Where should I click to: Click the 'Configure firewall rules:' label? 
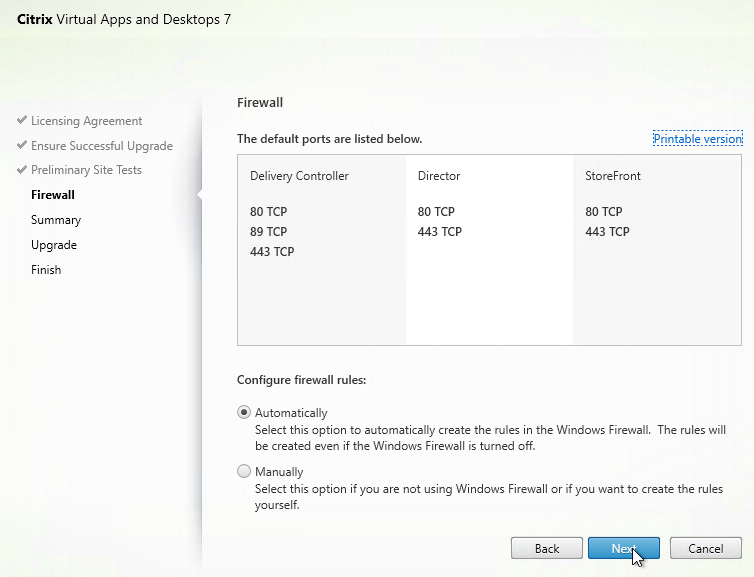[x=302, y=380]
